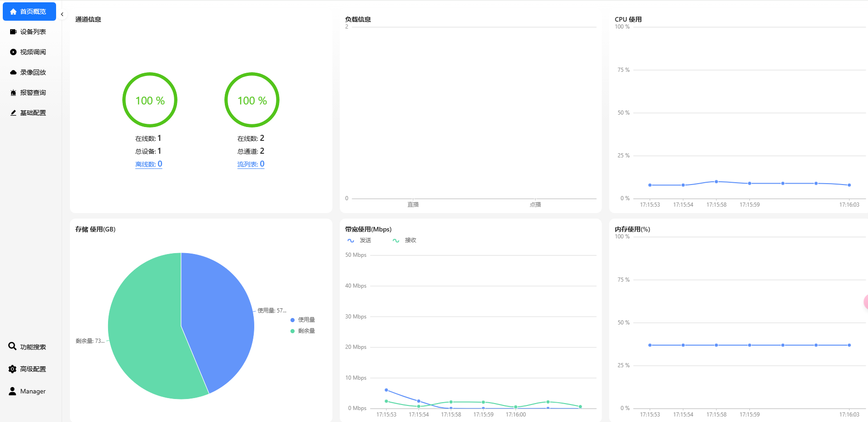Click the alarm icon for 报警查询

click(13, 92)
